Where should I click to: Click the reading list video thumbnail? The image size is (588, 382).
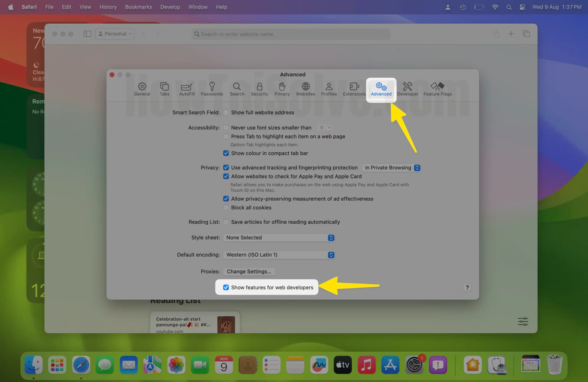226,325
